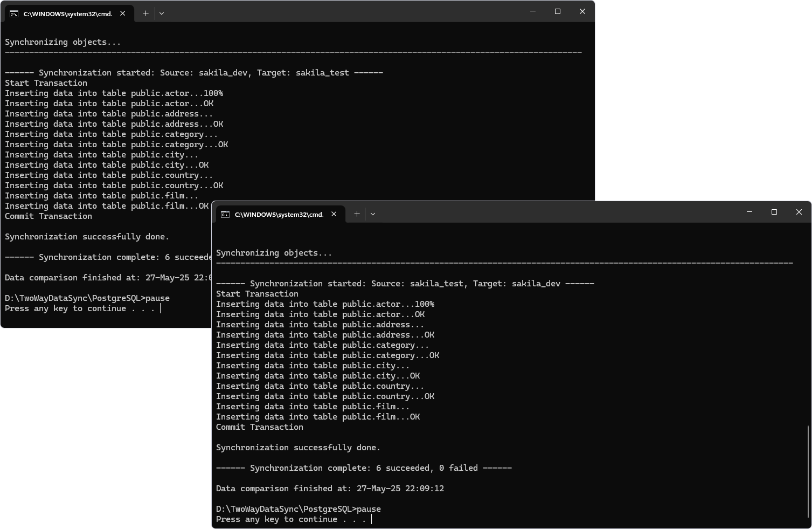Select the cmd.exe icon on the front window's tab
The height and width of the screenshot is (529, 812).
click(x=225, y=214)
